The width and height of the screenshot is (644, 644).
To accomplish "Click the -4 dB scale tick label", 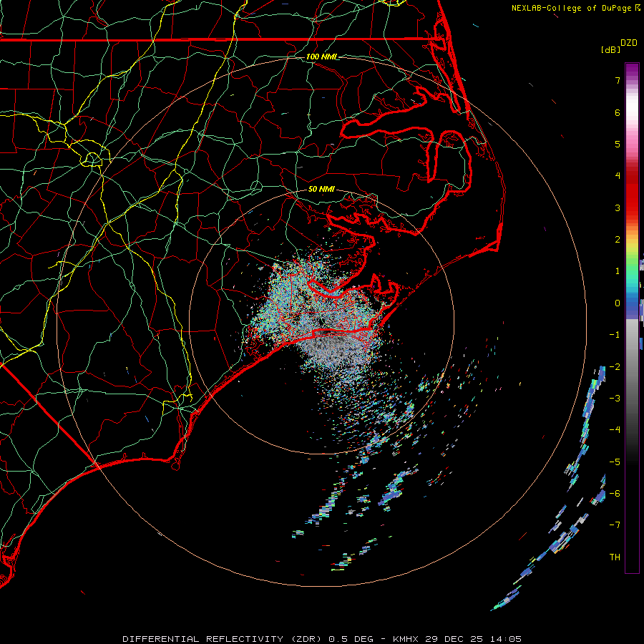I will (x=615, y=430).
